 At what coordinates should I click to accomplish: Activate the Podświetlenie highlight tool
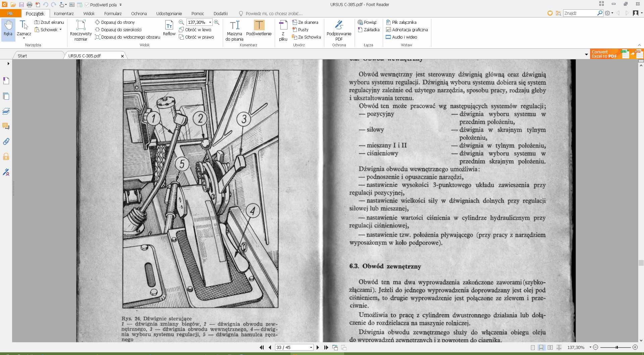pyautogui.click(x=259, y=29)
